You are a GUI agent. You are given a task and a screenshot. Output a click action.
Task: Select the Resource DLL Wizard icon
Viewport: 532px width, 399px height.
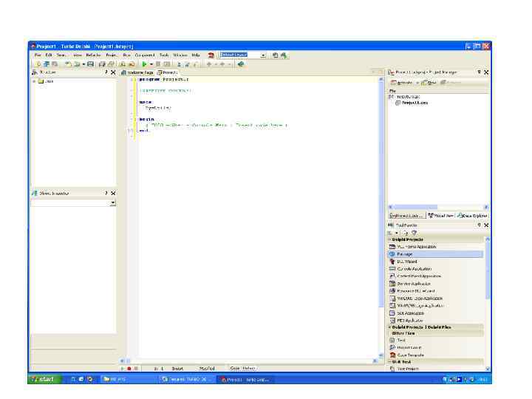click(x=392, y=291)
